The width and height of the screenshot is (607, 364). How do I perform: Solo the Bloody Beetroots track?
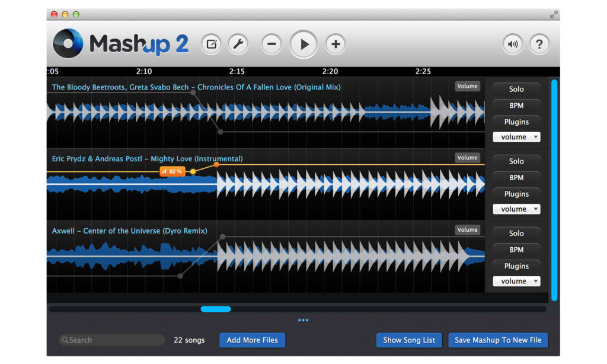coord(516,89)
